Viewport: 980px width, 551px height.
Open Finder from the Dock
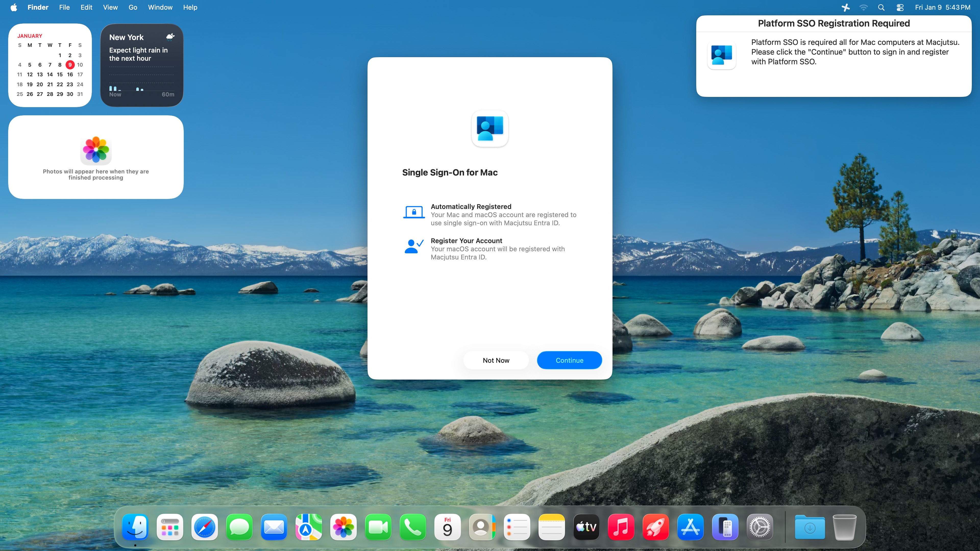click(x=135, y=527)
